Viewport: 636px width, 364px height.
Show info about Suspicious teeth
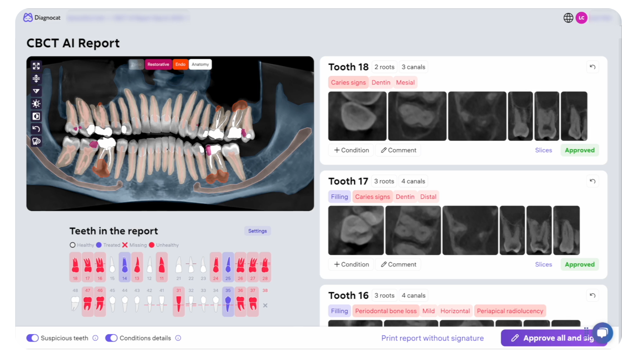pyautogui.click(x=95, y=338)
